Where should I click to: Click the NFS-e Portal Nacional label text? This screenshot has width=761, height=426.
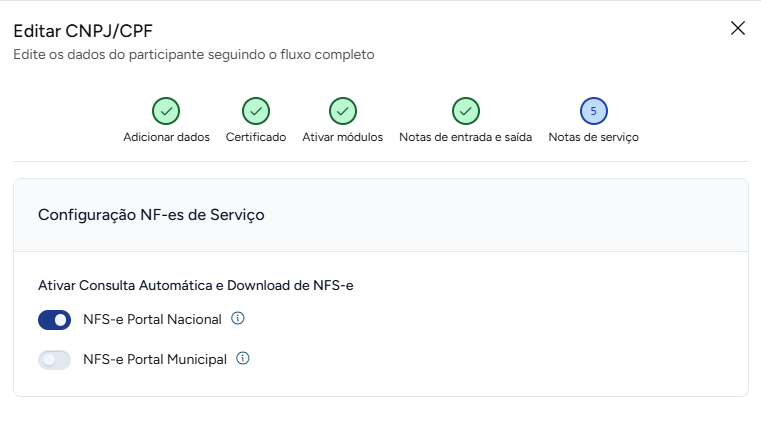click(x=152, y=319)
